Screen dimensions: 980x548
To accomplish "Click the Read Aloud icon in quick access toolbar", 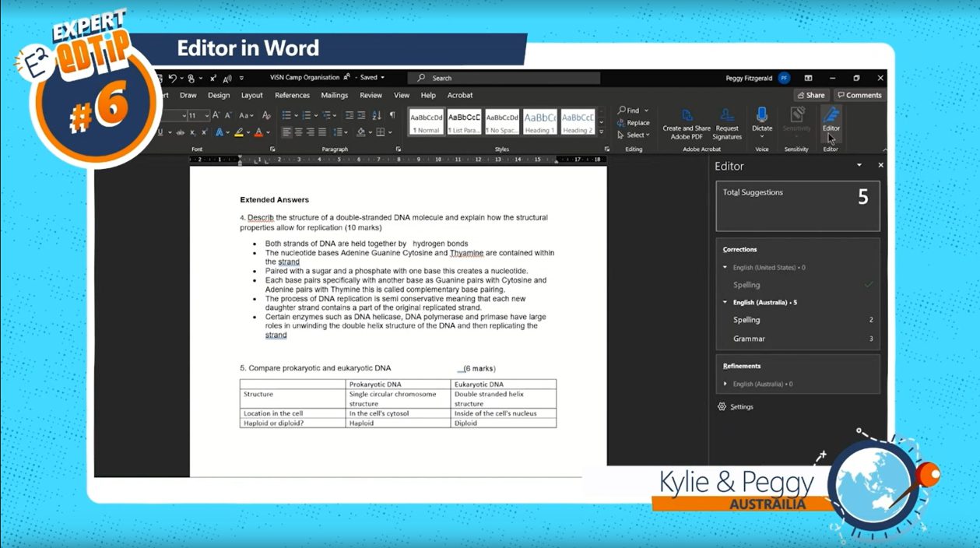I will [227, 78].
